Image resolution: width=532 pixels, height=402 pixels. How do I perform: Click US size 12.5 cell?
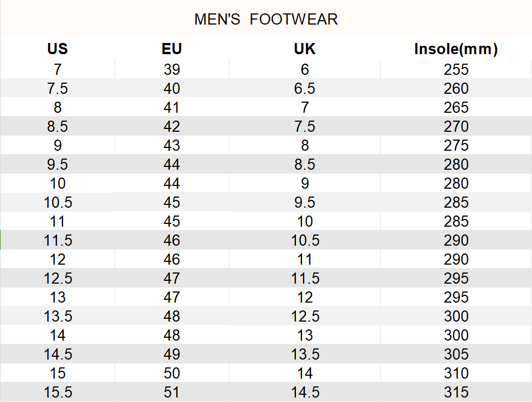[57, 279]
